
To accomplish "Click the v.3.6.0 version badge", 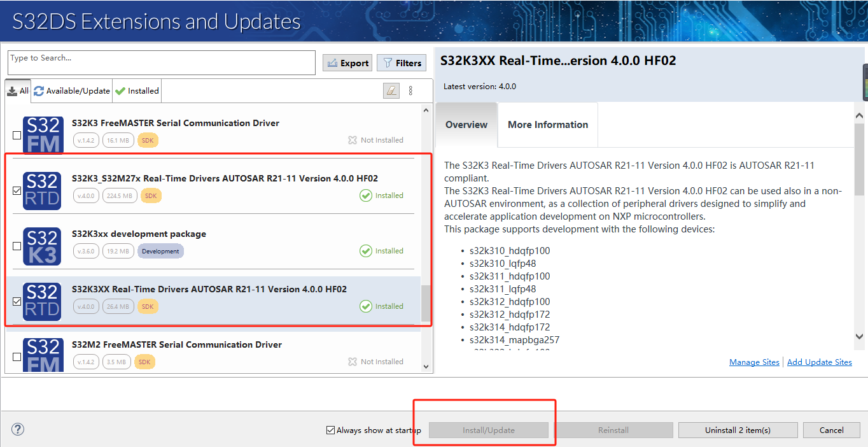I will pos(86,251).
